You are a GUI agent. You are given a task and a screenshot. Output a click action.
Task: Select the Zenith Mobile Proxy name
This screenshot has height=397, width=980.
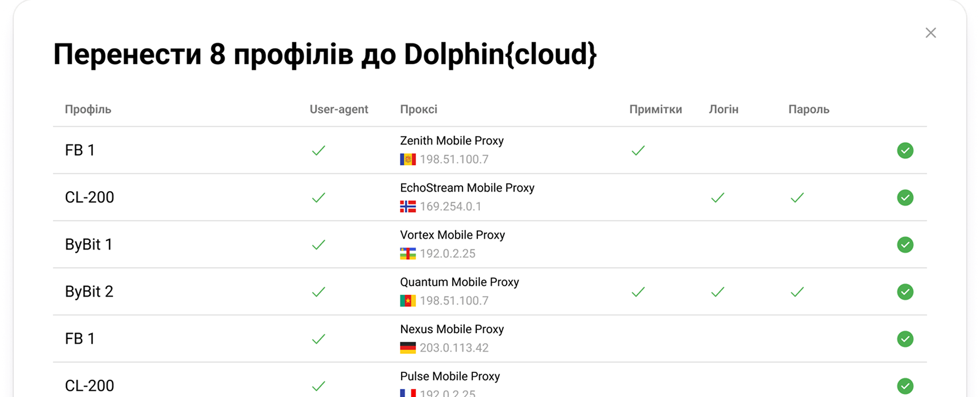tap(452, 141)
